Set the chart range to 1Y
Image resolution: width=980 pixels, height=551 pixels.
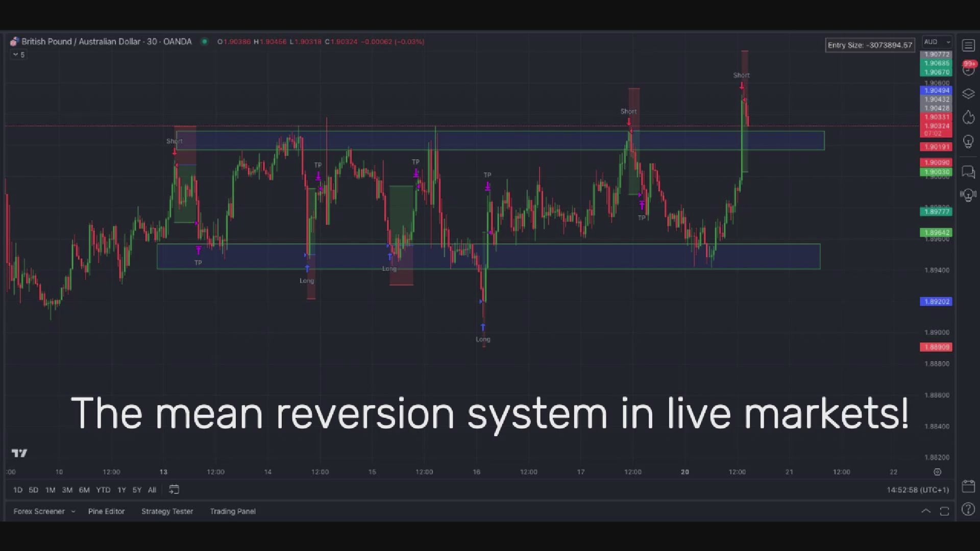click(x=121, y=490)
